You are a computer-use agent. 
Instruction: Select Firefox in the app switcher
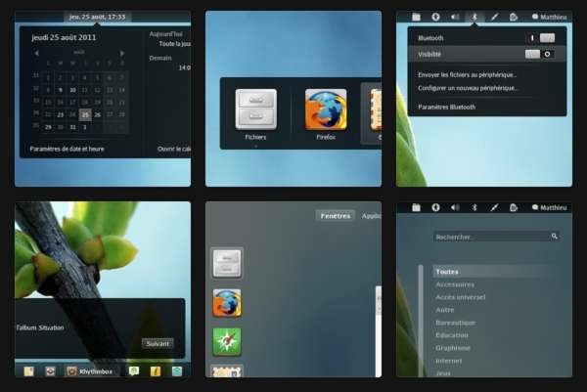(326, 114)
